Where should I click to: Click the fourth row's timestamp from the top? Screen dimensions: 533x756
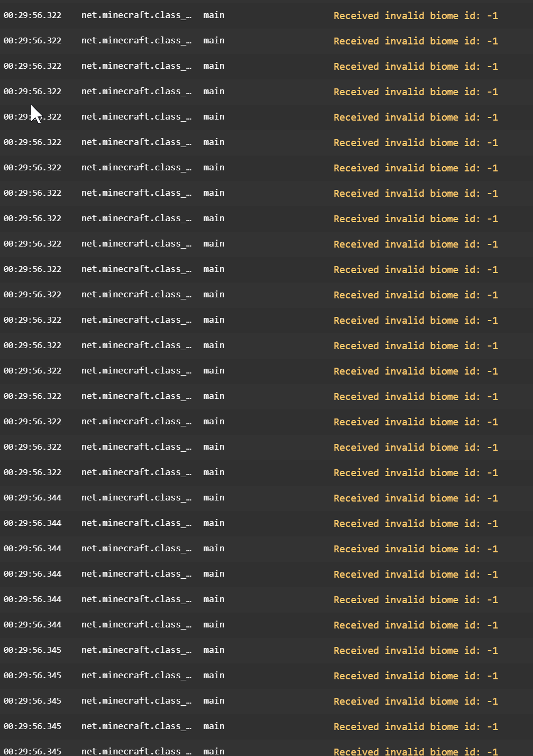pos(32,92)
